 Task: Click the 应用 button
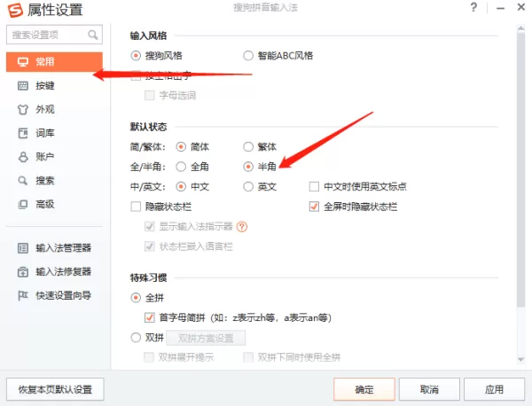tap(494, 389)
